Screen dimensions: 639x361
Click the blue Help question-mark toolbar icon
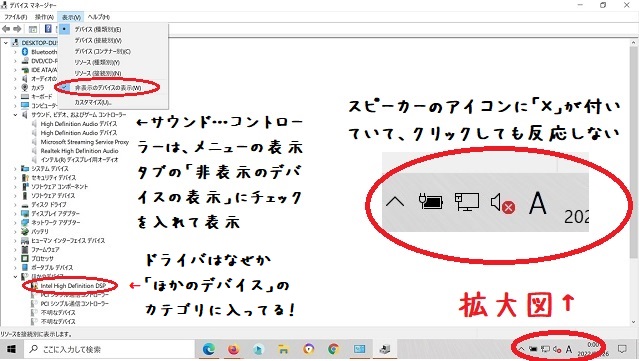pyautogui.click(x=48, y=29)
